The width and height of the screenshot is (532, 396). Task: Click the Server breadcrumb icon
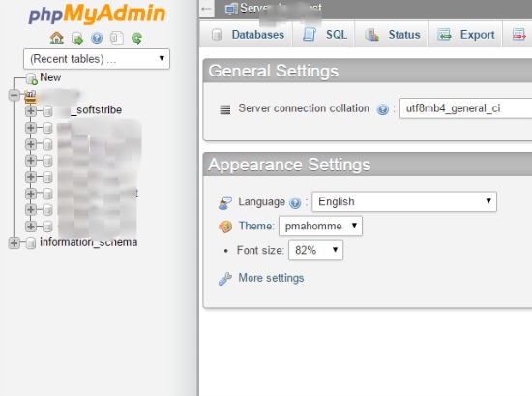(231, 9)
